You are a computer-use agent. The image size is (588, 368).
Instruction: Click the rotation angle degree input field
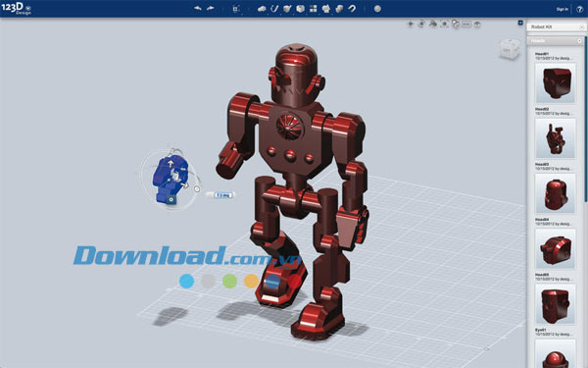(x=223, y=195)
